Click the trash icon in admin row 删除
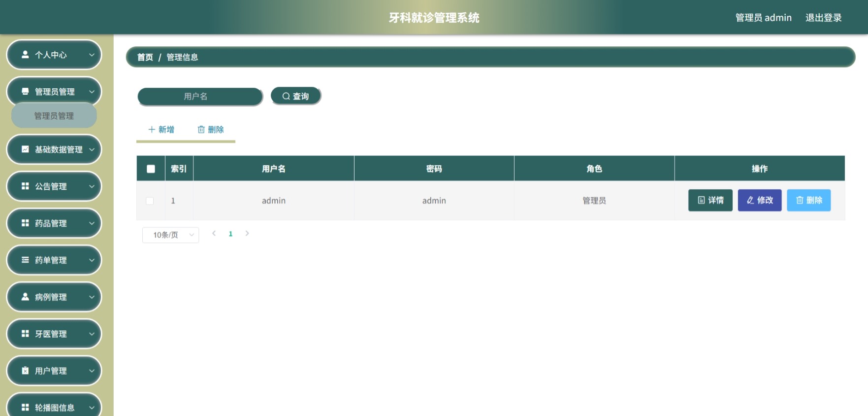The height and width of the screenshot is (416, 868). [x=800, y=200]
